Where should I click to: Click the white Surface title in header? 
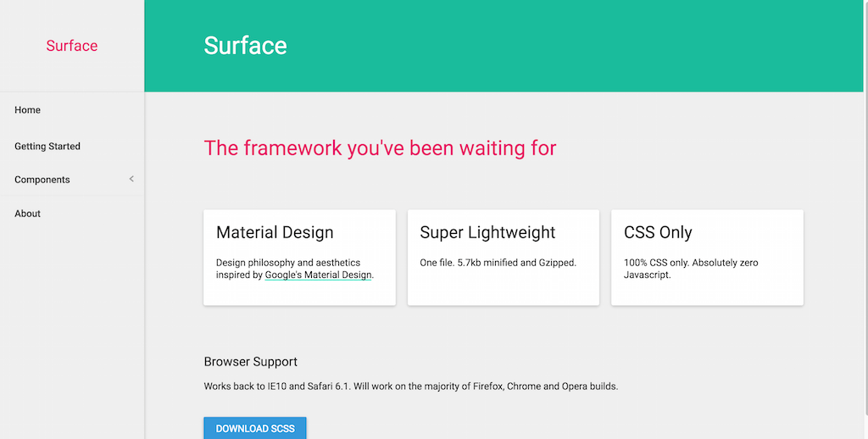point(245,46)
